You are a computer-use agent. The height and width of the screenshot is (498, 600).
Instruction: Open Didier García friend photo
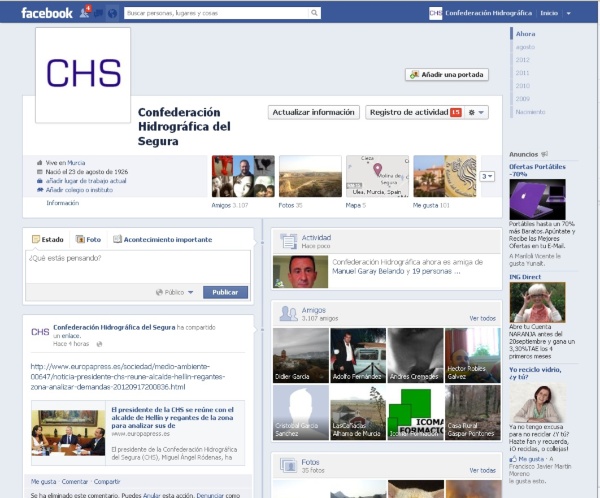click(301, 355)
